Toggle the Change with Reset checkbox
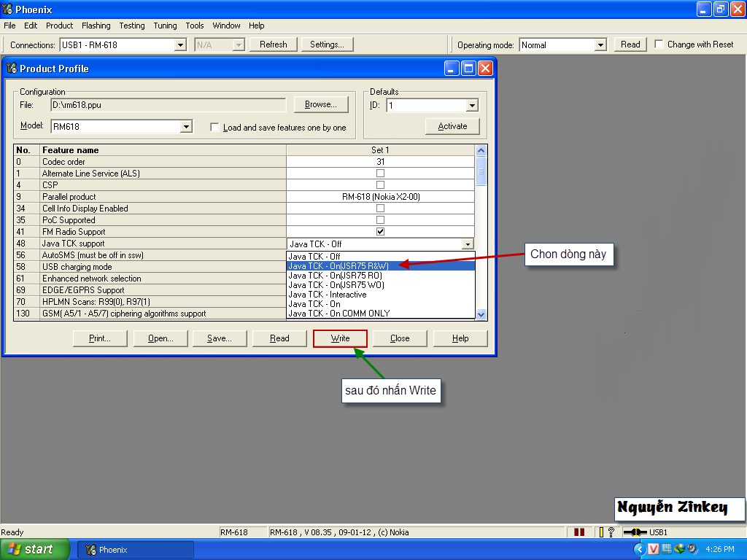The height and width of the screenshot is (560, 747). pyautogui.click(x=659, y=44)
